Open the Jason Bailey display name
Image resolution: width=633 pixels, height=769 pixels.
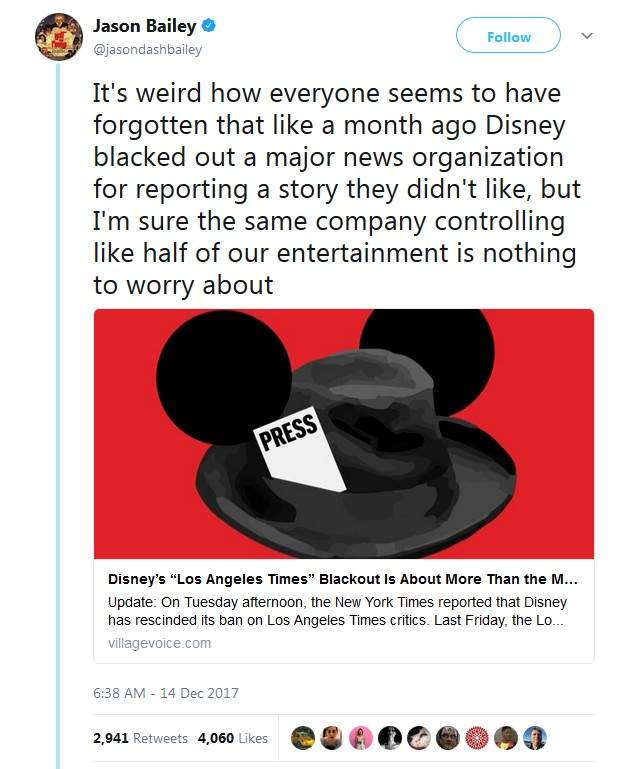(145, 25)
